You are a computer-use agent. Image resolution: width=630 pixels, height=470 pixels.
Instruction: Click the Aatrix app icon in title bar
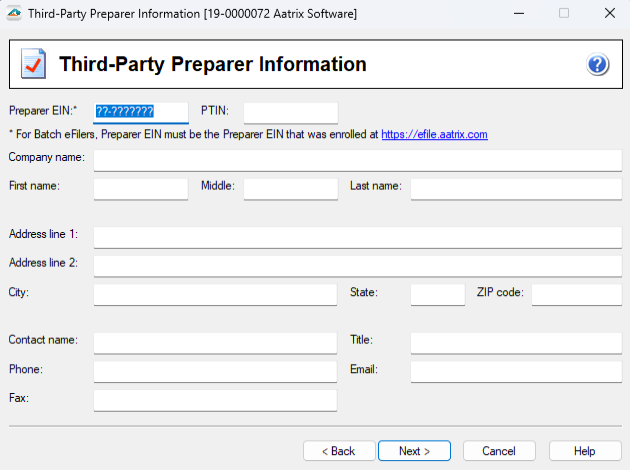tap(14, 14)
